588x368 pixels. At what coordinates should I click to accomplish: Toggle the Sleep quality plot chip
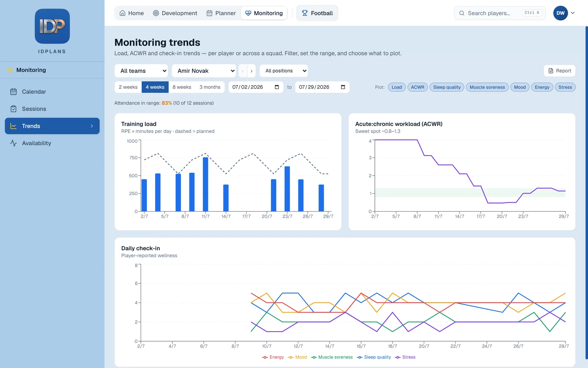coord(447,87)
